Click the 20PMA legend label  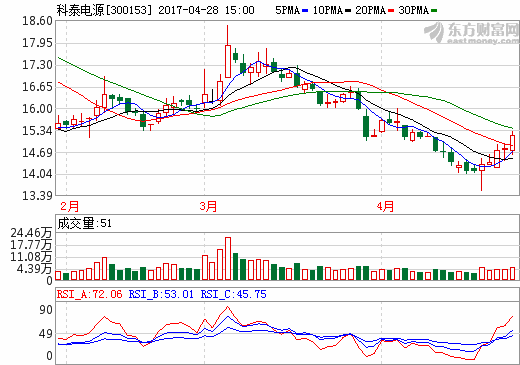(370, 10)
